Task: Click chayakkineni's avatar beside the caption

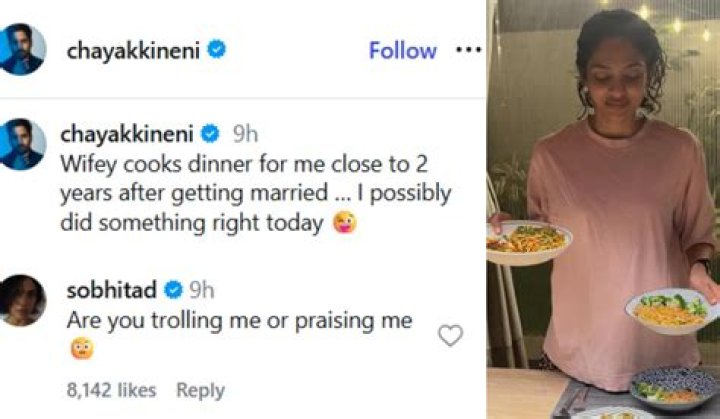Action: tap(21, 144)
